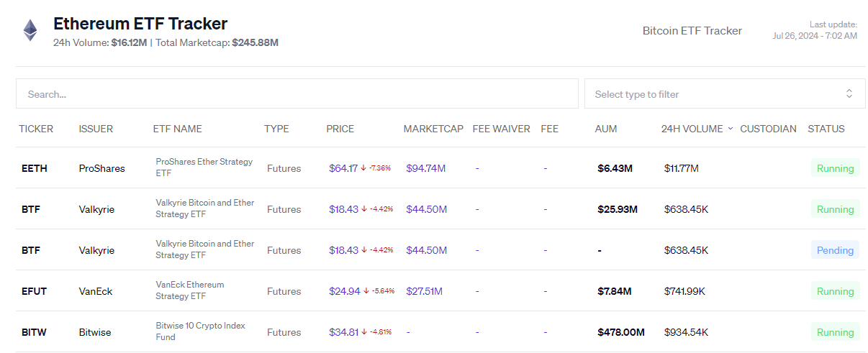The height and width of the screenshot is (353, 868).
Task: Click the VanEck issuer cell
Action: click(96, 291)
